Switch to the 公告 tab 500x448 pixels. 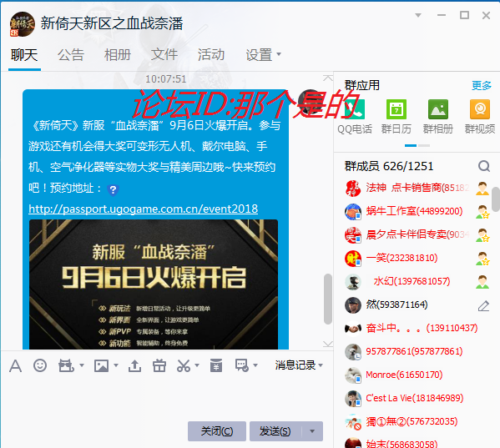pyautogui.click(x=71, y=54)
